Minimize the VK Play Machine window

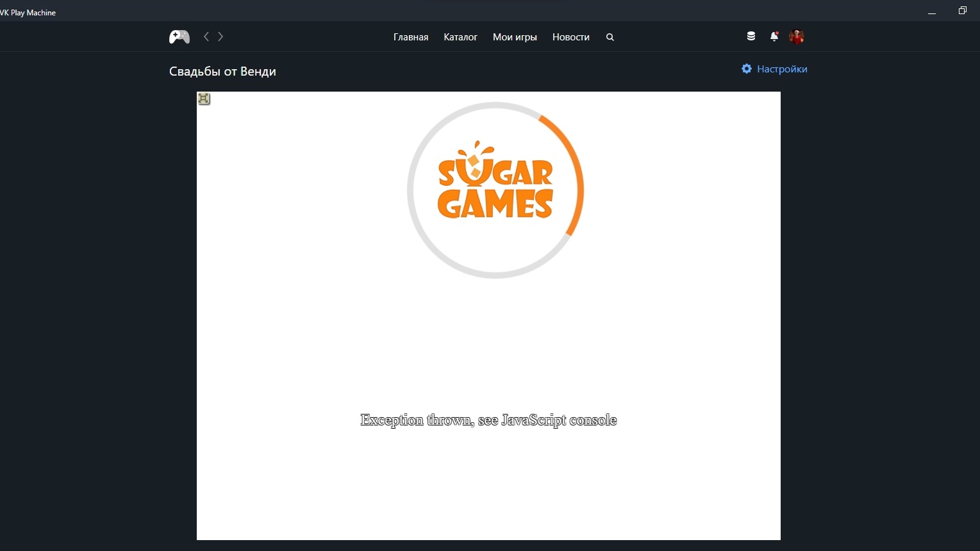(x=932, y=12)
